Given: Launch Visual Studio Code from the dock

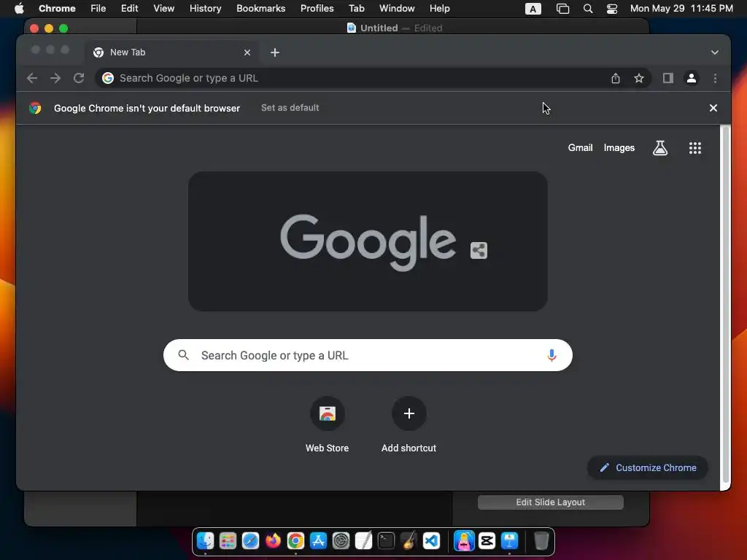Looking at the screenshot, I should (x=431, y=541).
